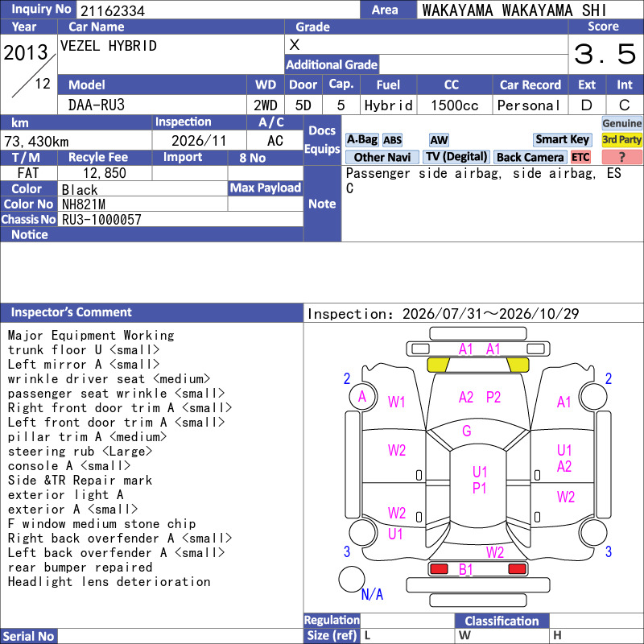The image size is (644, 644).
Task: Click comment 'Side &TR Repair mark'
Action: click(x=80, y=480)
